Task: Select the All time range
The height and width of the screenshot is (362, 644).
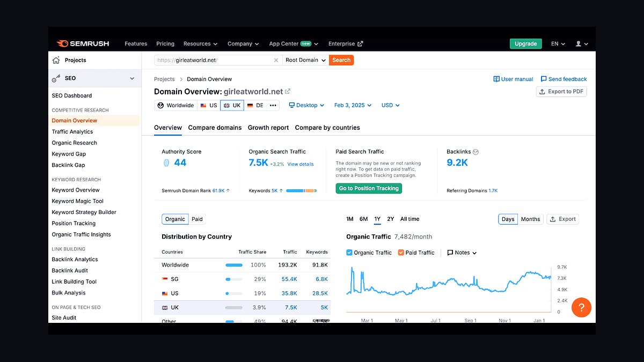Action: tap(410, 219)
